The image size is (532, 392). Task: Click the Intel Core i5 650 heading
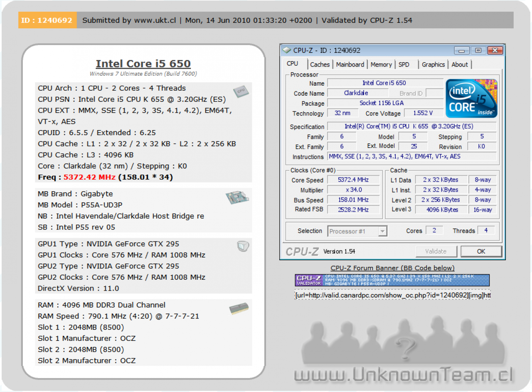click(143, 64)
